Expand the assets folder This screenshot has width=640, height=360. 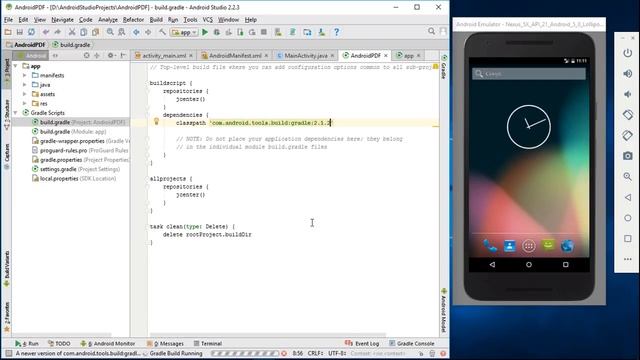tap(24, 94)
